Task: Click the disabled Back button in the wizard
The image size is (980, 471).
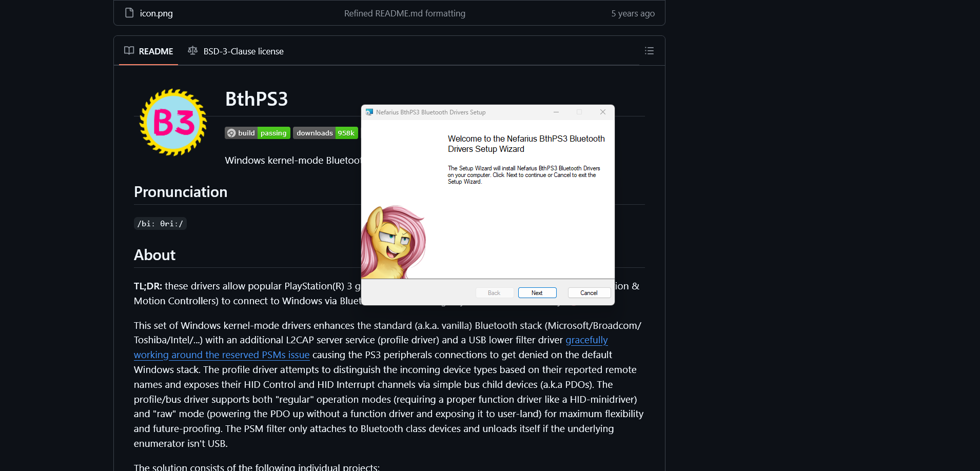Action: (x=494, y=293)
